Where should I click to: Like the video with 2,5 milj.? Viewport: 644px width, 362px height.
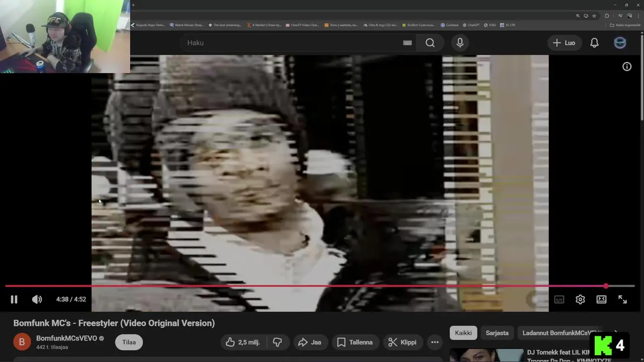click(243, 342)
